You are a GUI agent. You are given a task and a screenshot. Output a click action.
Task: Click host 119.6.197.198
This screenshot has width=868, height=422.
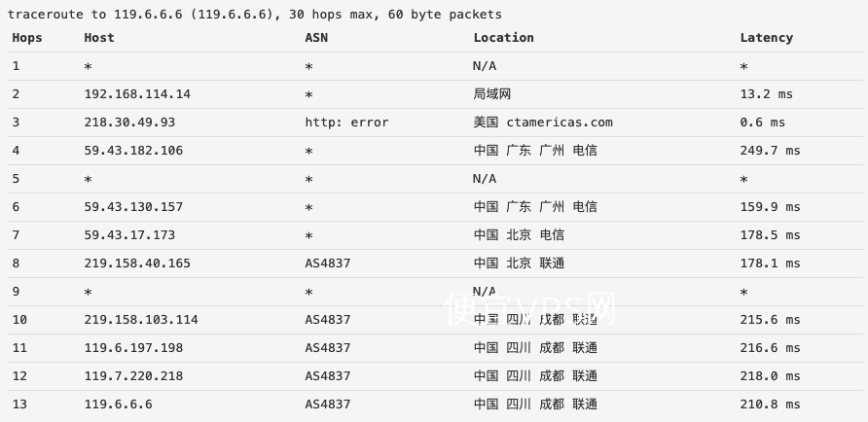point(133,348)
